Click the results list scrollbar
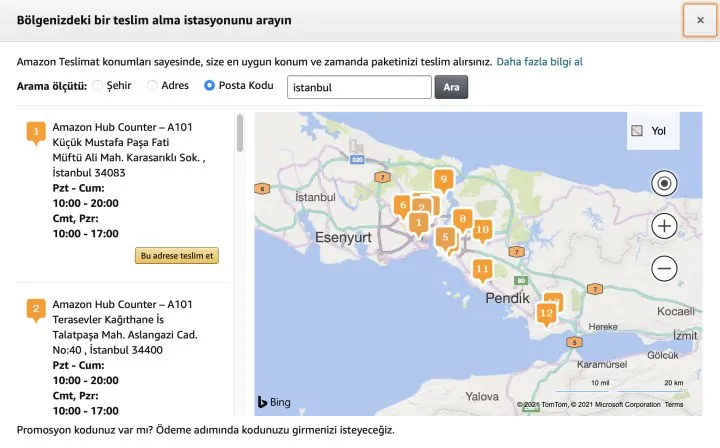Screen dimensions: 720x448 coord(240,133)
